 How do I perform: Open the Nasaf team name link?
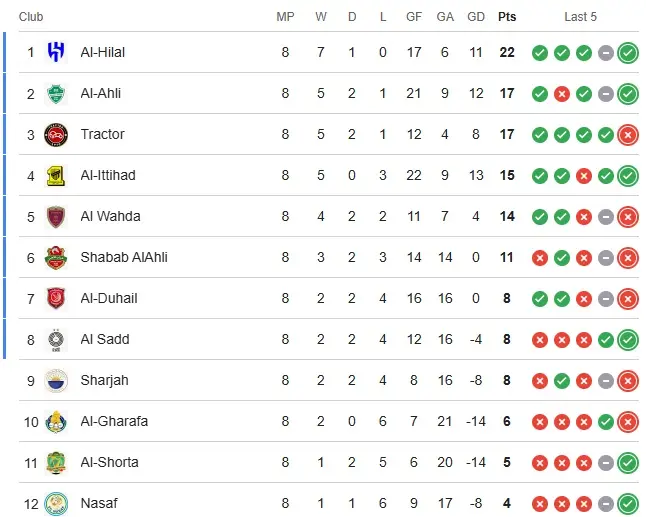(98, 503)
